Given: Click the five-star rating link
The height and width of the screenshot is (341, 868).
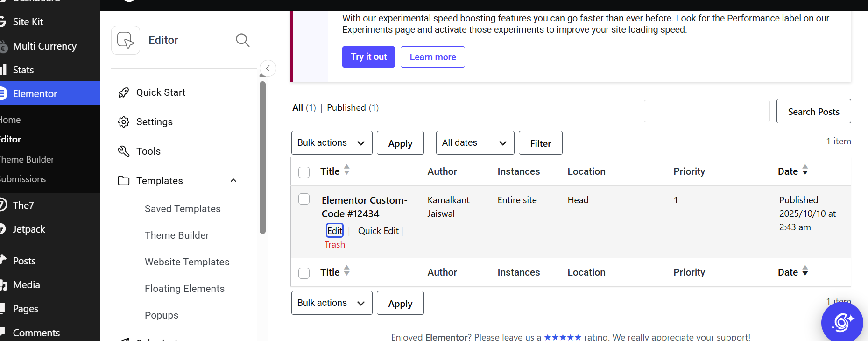Looking at the screenshot, I should 563,337.
